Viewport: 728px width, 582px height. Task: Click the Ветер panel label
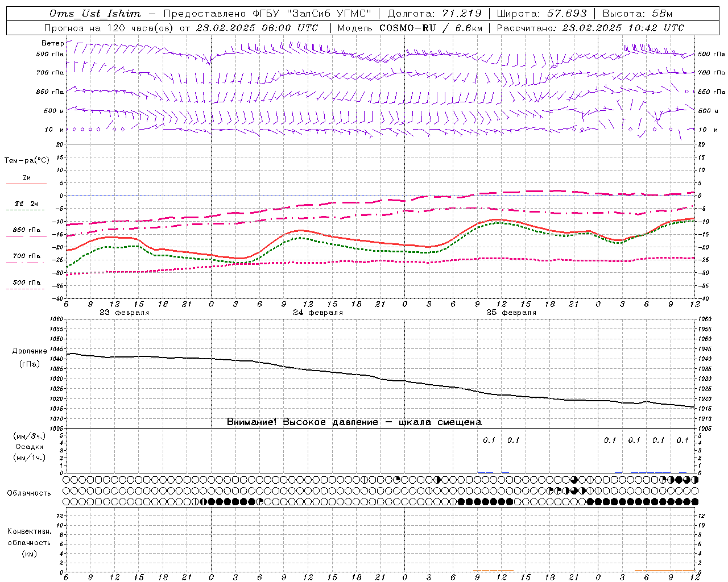click(52, 43)
